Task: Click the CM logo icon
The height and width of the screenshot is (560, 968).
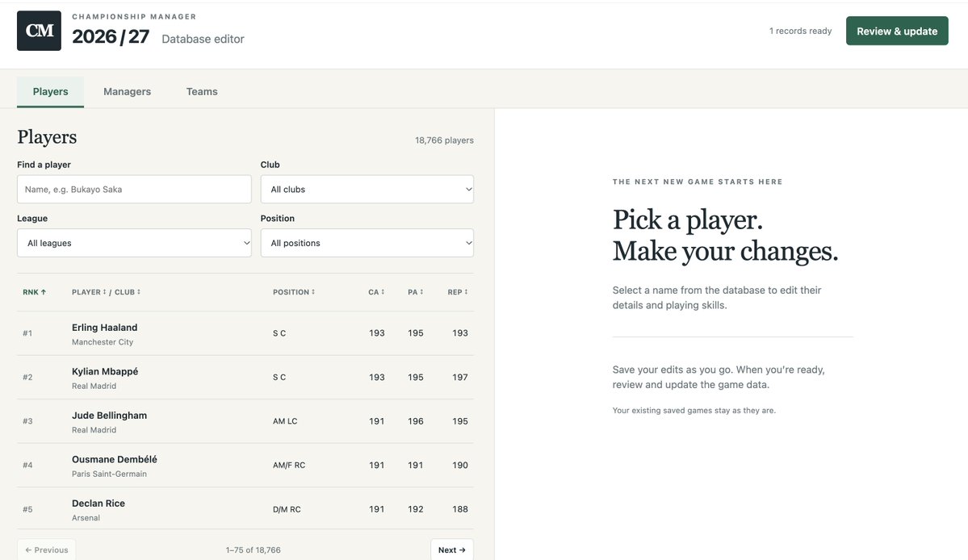Action: tap(39, 31)
